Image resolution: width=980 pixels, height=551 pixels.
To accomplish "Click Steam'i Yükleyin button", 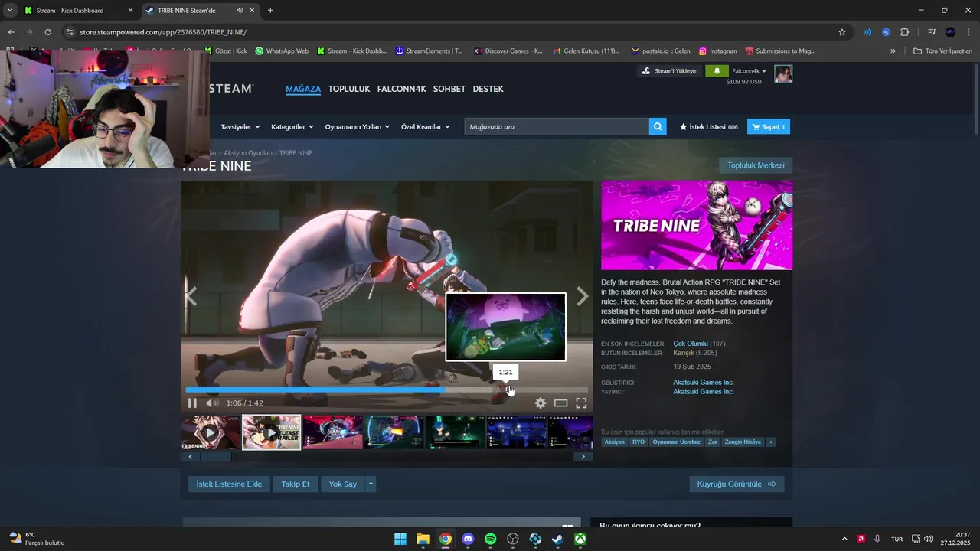I will click(x=670, y=71).
